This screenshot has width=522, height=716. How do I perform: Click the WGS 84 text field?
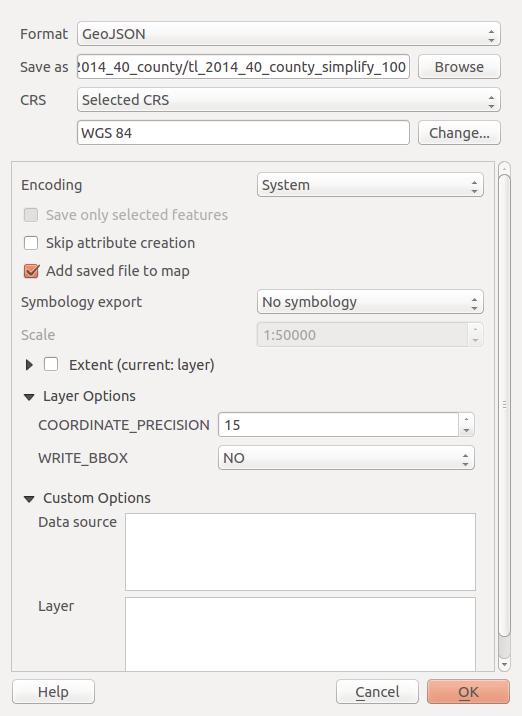coord(243,133)
